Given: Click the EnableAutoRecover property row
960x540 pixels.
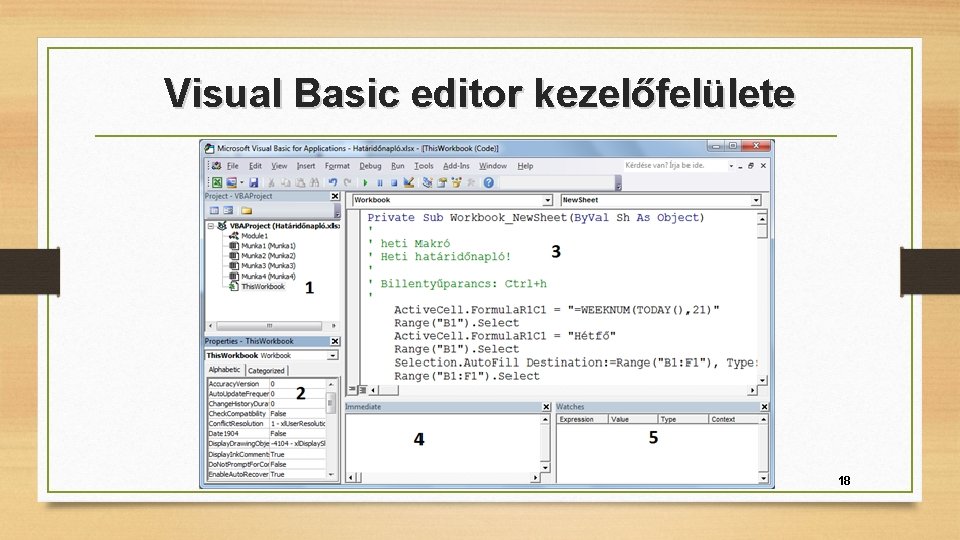Looking at the screenshot, I should coord(266,474).
